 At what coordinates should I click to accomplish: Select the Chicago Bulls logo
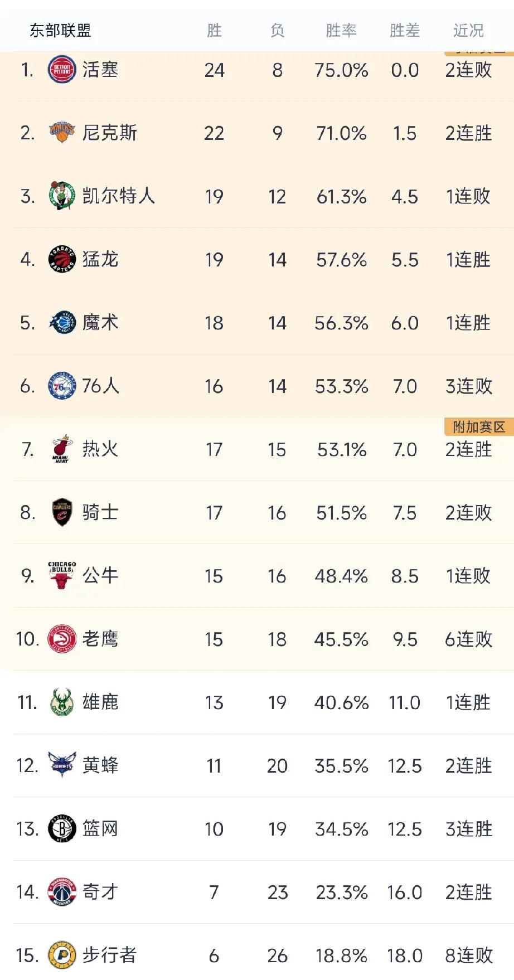(x=62, y=575)
